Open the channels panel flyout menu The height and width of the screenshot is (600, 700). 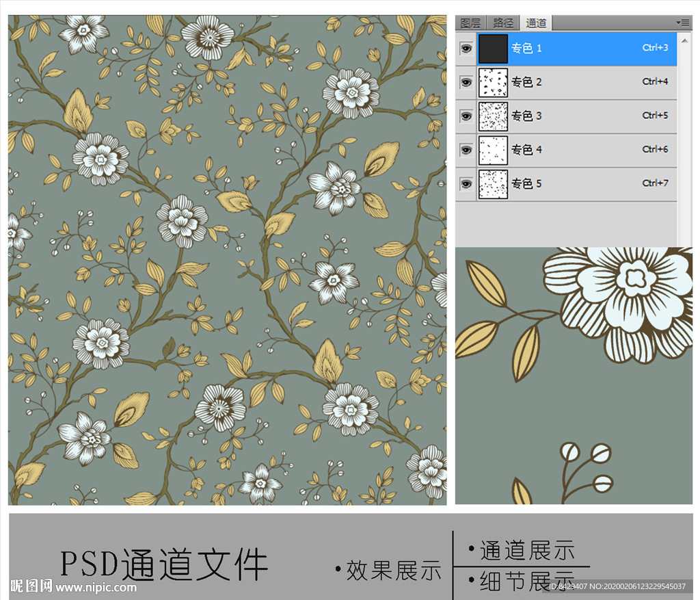pyautogui.click(x=683, y=23)
